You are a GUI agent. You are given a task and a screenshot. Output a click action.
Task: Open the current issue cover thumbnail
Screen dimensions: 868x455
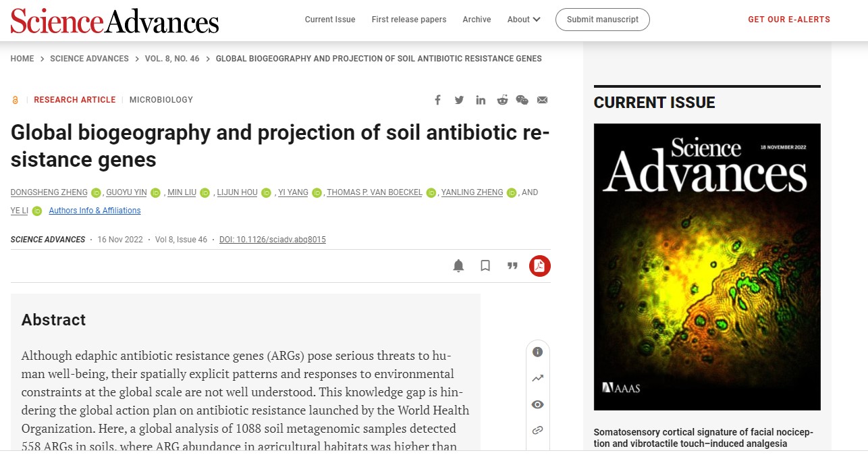click(x=707, y=267)
